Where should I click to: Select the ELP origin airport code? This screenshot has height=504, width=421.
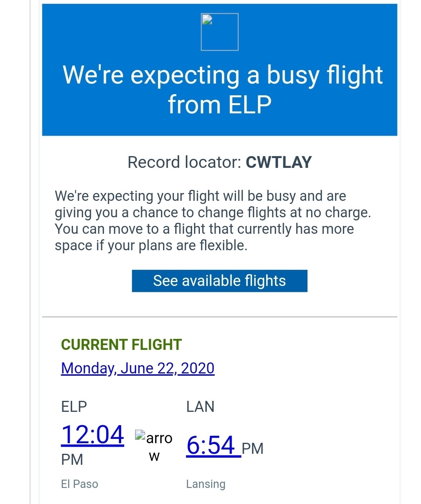pos(74,407)
